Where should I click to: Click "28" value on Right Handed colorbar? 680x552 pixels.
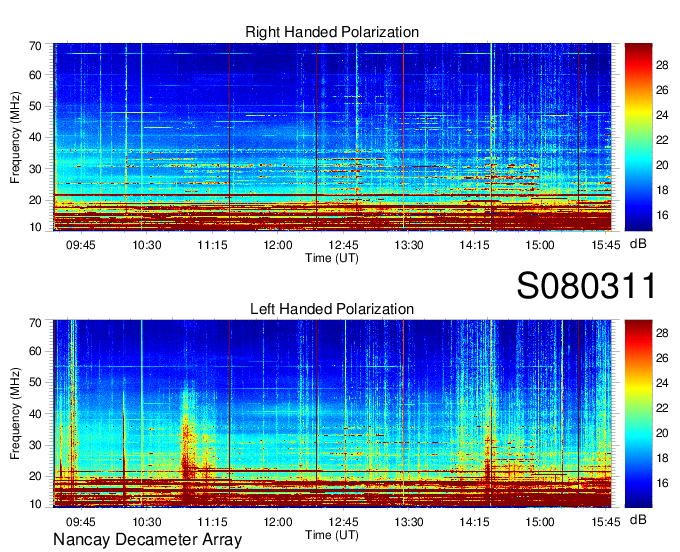coord(662,65)
